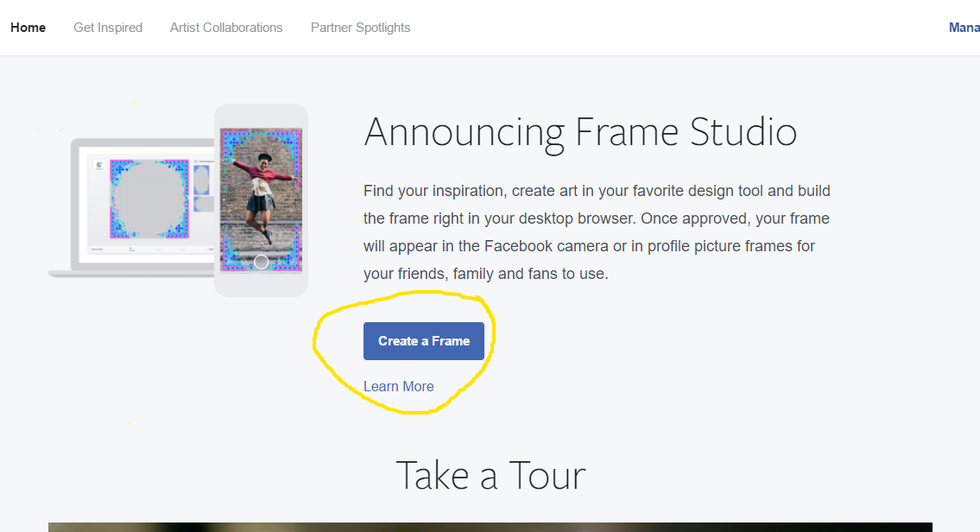Click the Next control in the mockup editor footer
The width and height of the screenshot is (980, 532).
pyautogui.click(x=212, y=249)
